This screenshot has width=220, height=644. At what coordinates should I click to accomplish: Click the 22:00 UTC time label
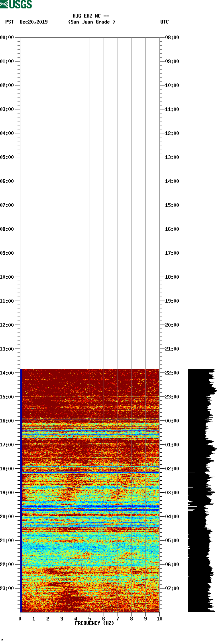(172, 373)
